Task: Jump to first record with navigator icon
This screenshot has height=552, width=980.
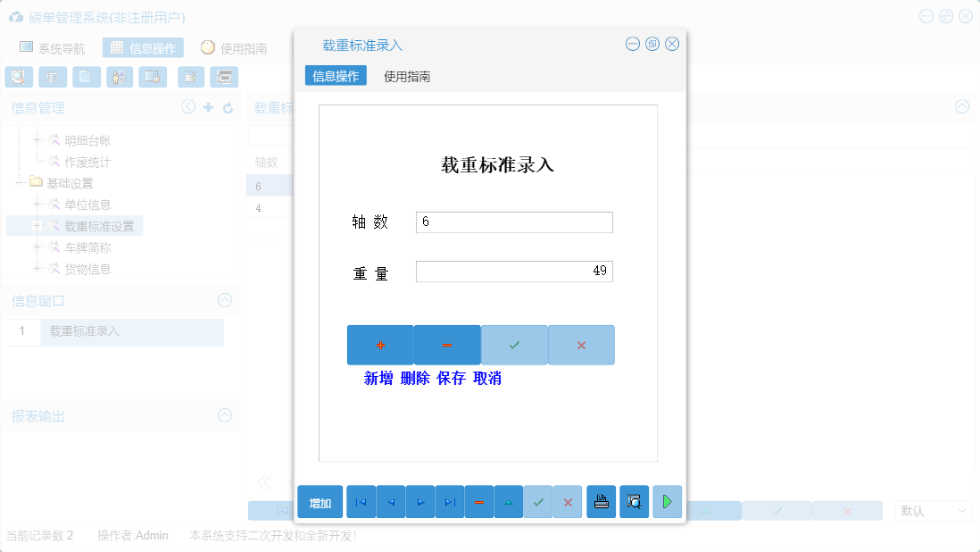Action: click(361, 501)
